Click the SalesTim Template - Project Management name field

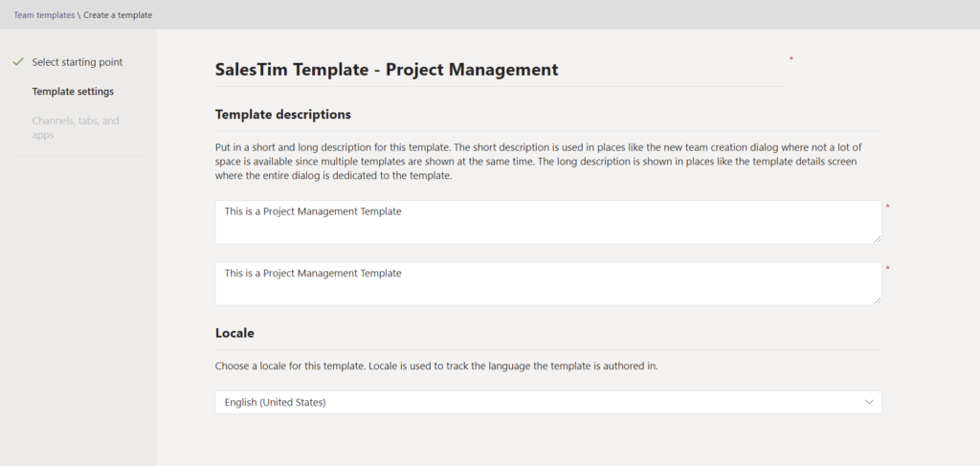click(500, 69)
